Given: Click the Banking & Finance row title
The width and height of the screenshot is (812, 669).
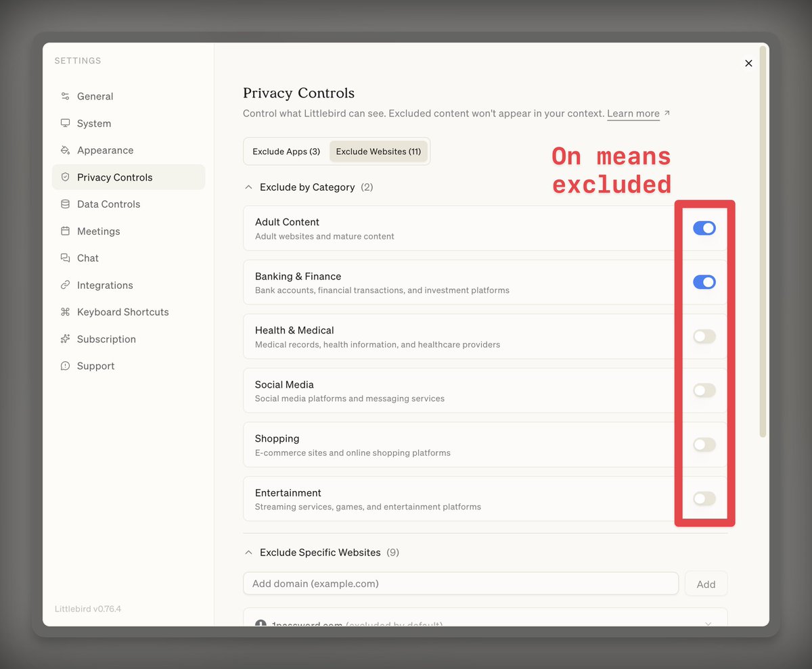Looking at the screenshot, I should click(298, 276).
